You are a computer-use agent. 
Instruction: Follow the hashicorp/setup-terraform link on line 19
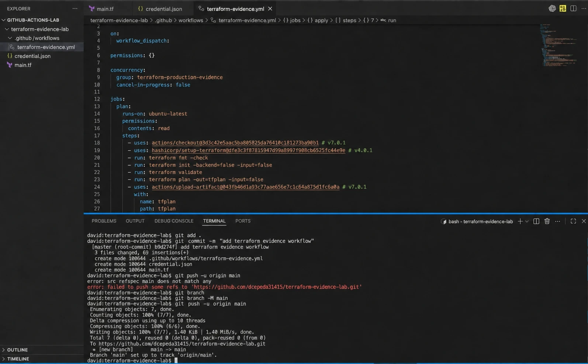coord(248,150)
